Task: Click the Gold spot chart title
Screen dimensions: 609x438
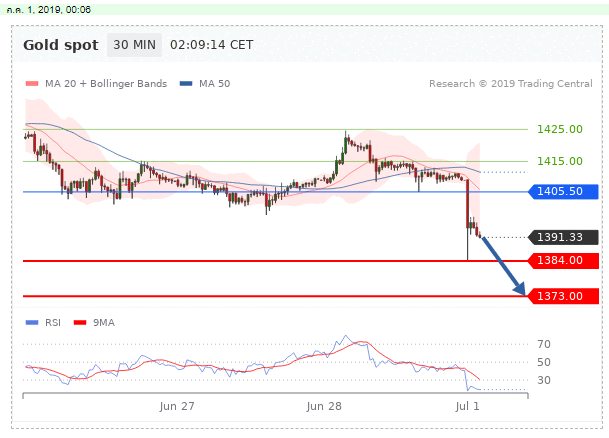Action: point(61,45)
